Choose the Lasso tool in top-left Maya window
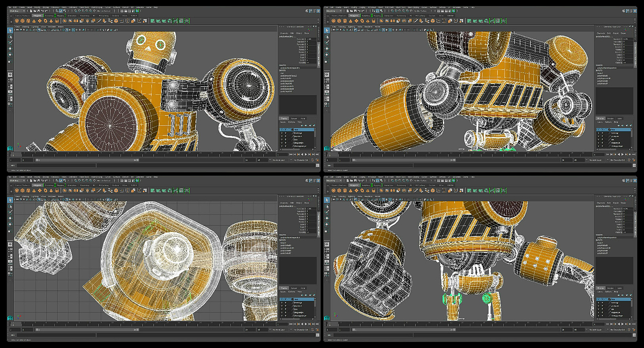The width and height of the screenshot is (644, 348). pos(10,37)
